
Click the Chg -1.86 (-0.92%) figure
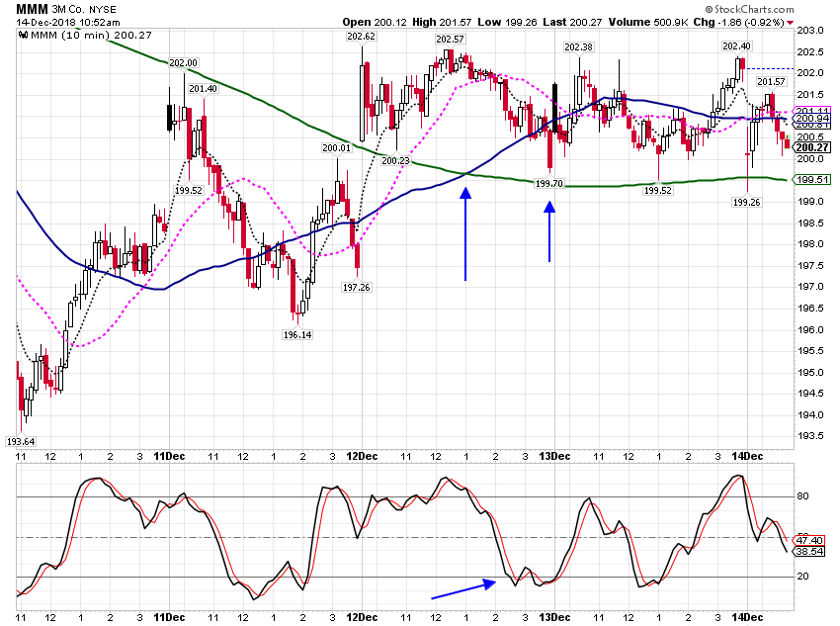pyautogui.click(x=739, y=22)
